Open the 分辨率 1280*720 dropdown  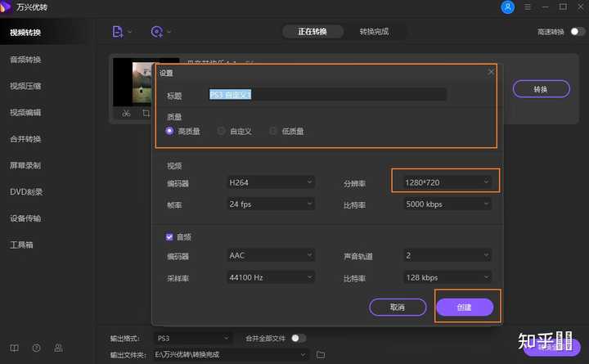[447, 182]
